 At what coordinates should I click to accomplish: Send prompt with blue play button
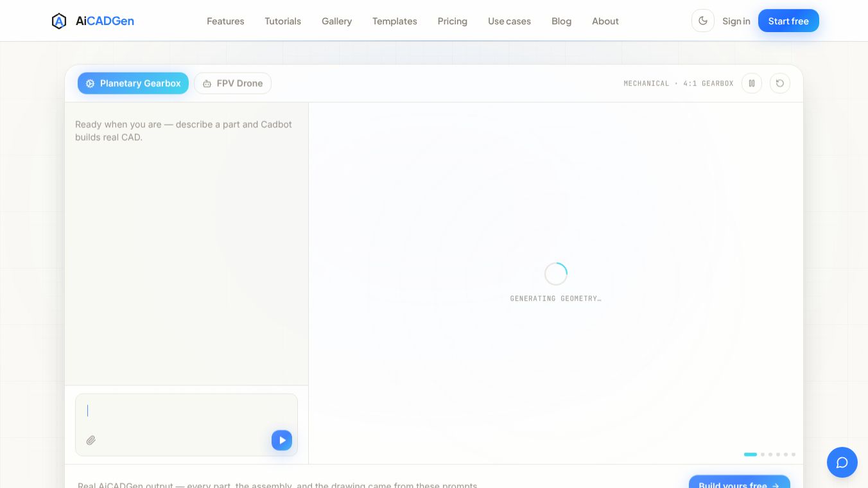point(282,440)
